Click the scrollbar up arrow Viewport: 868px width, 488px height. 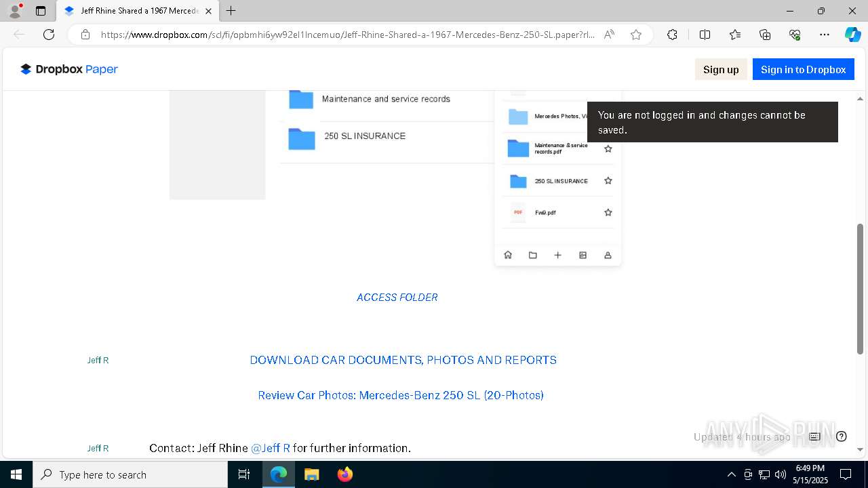(x=861, y=98)
